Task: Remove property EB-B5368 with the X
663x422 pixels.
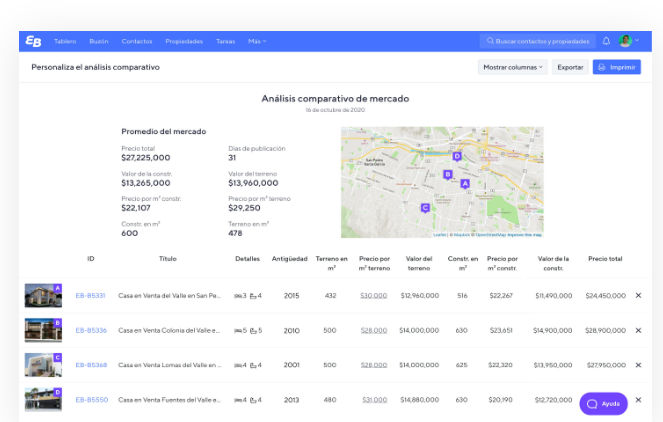Action: pyautogui.click(x=638, y=365)
